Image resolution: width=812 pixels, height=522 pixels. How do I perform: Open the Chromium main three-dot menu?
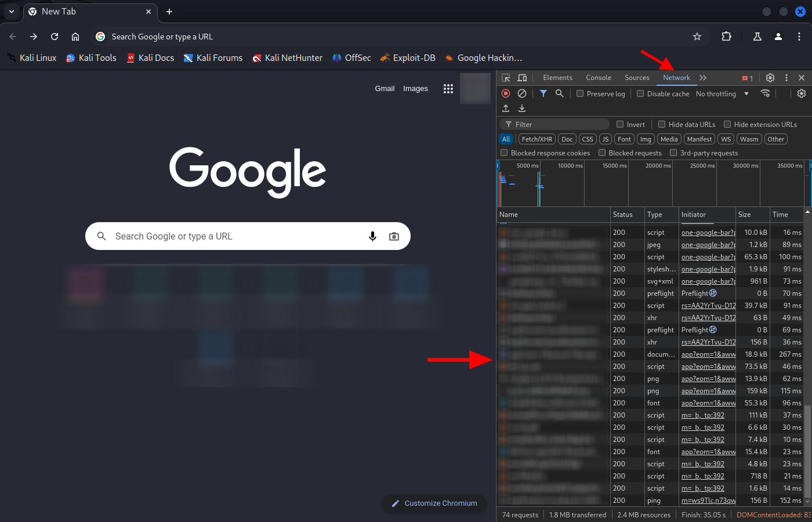point(799,37)
